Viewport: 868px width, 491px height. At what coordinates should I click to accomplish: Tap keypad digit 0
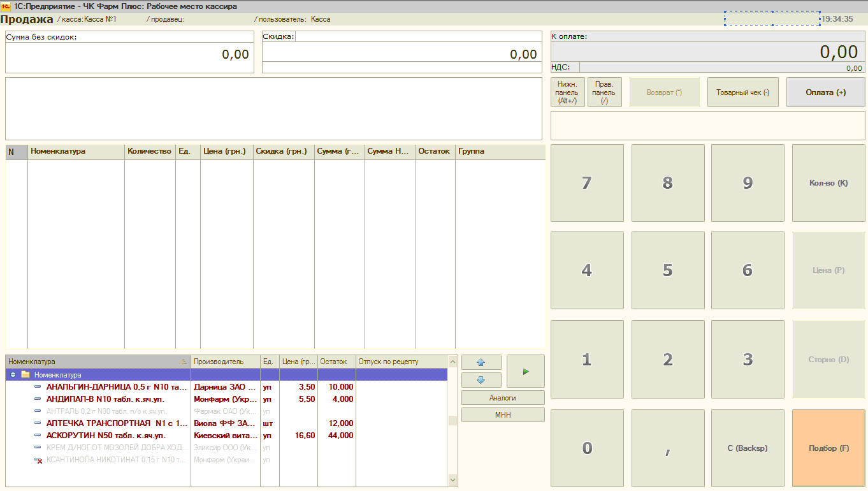click(x=587, y=448)
